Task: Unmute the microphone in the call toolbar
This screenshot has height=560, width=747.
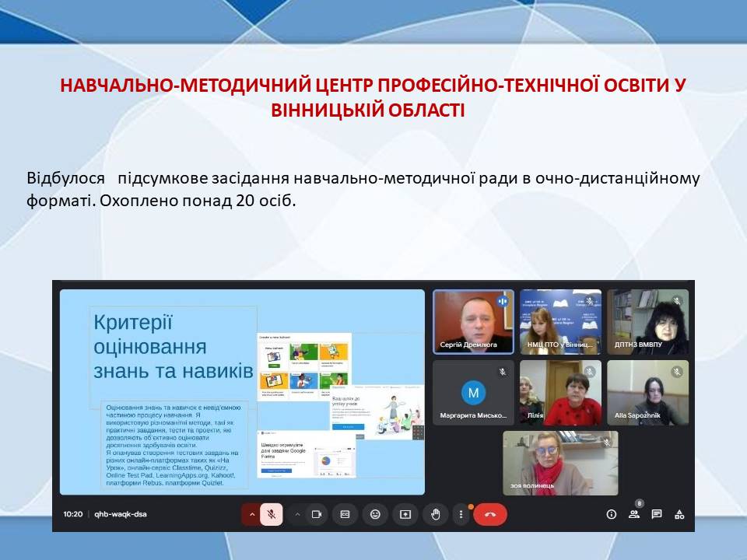Action: click(272, 514)
